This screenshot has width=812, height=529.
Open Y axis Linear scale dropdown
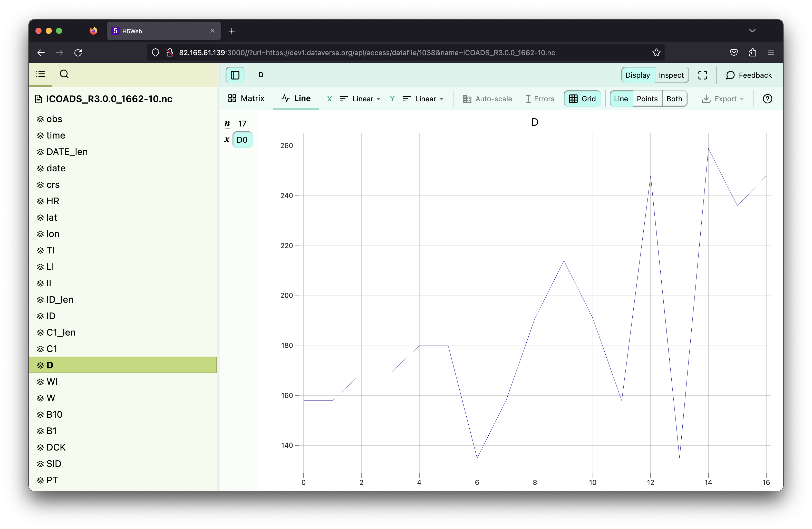[423, 99]
